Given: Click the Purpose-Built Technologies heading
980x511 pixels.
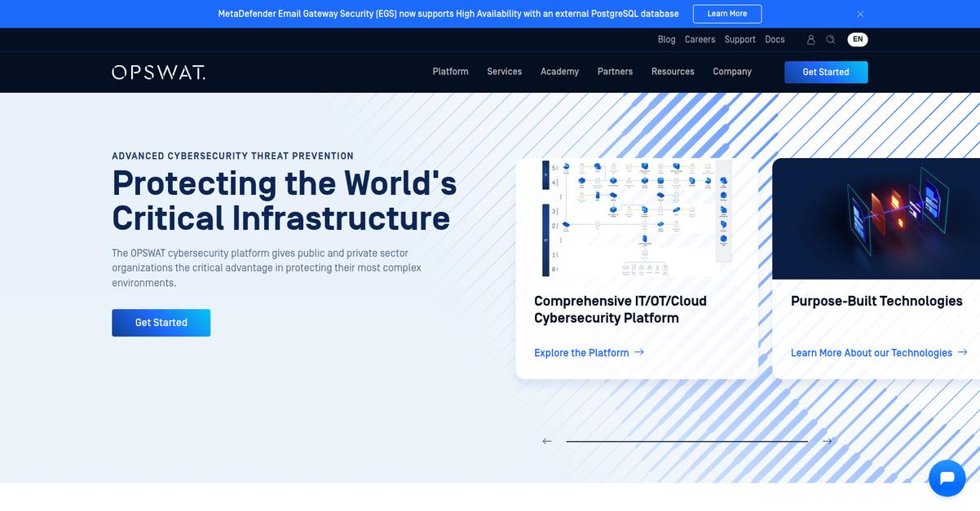Looking at the screenshot, I should point(876,301).
